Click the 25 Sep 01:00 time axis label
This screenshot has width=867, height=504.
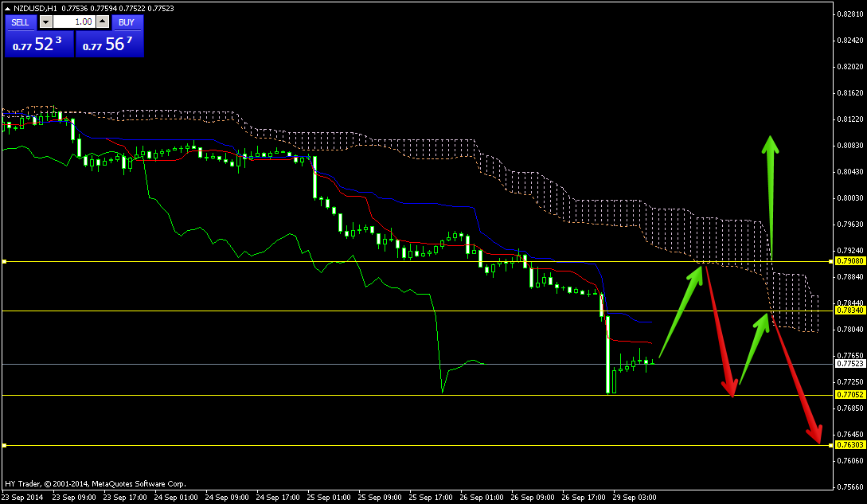pos(329,498)
